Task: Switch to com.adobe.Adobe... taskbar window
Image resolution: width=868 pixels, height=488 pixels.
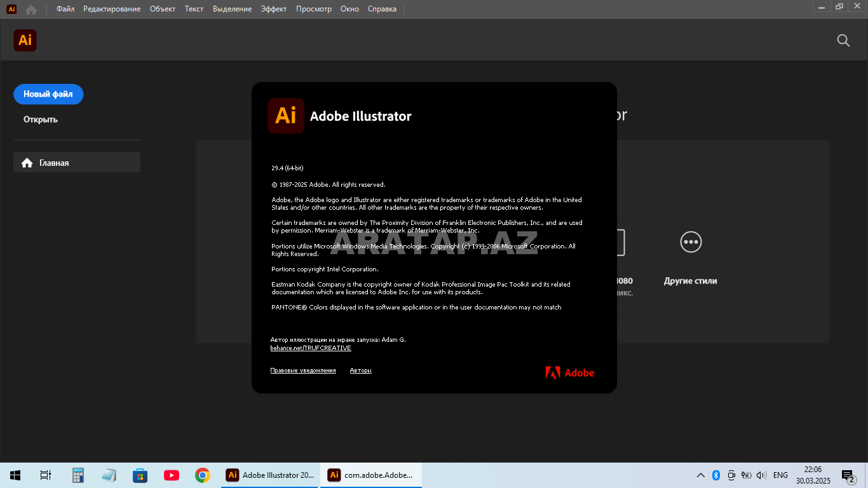Action: [370, 475]
